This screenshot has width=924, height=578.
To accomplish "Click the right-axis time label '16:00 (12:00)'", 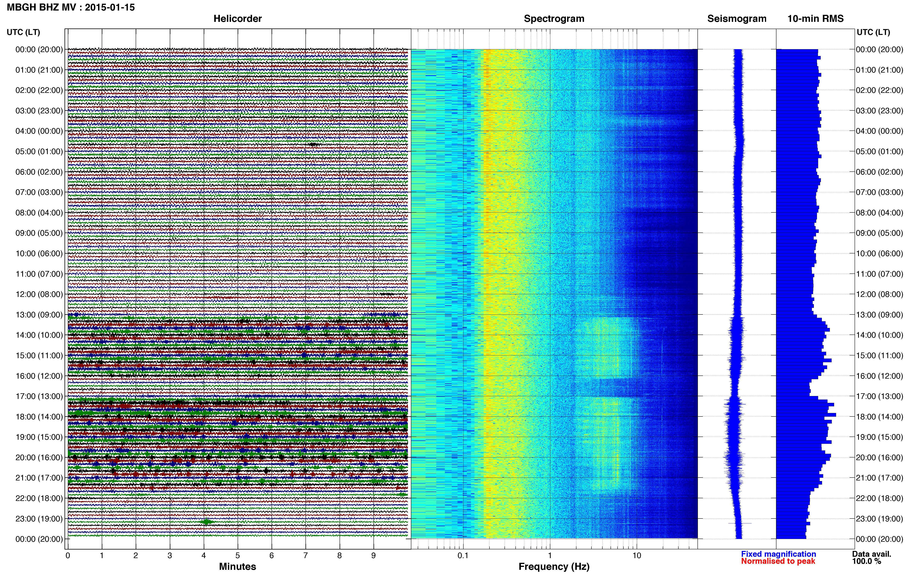I will 879,376.
